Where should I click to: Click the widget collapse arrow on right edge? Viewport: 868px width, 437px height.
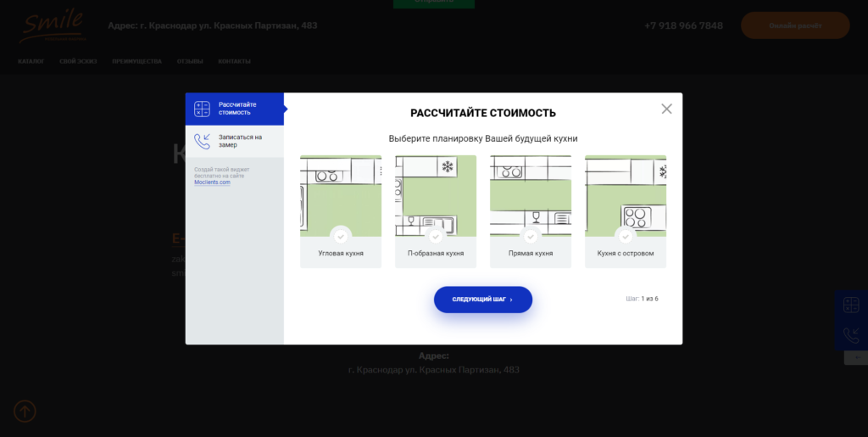pos(858,358)
